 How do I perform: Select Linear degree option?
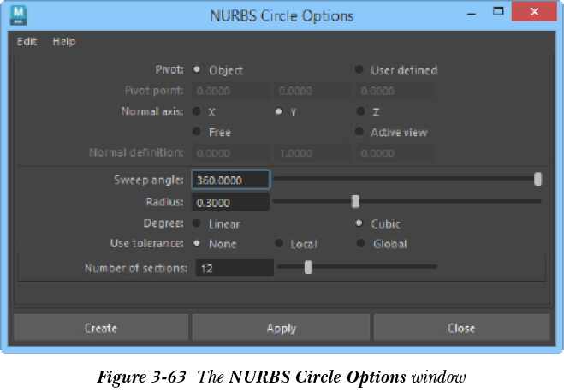pyautogui.click(x=197, y=223)
